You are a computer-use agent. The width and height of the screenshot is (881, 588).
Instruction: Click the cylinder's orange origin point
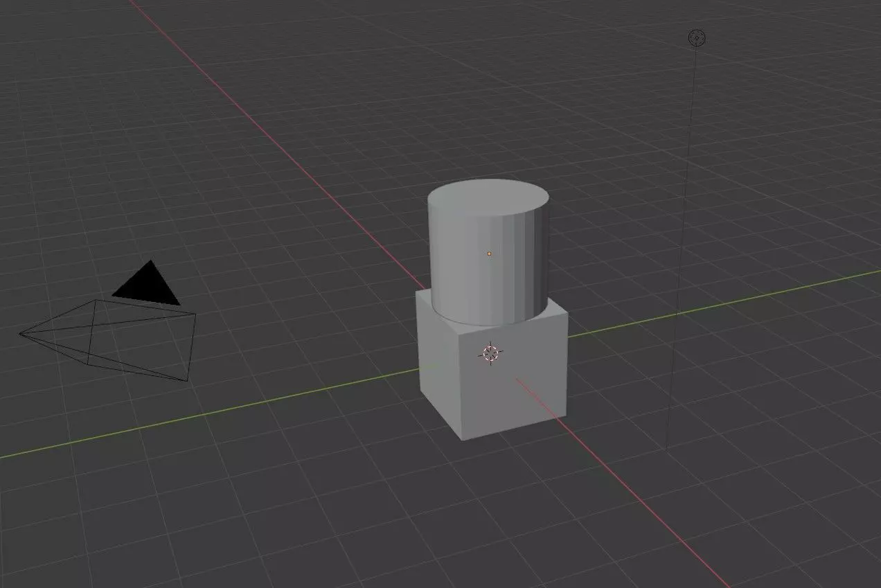click(489, 253)
